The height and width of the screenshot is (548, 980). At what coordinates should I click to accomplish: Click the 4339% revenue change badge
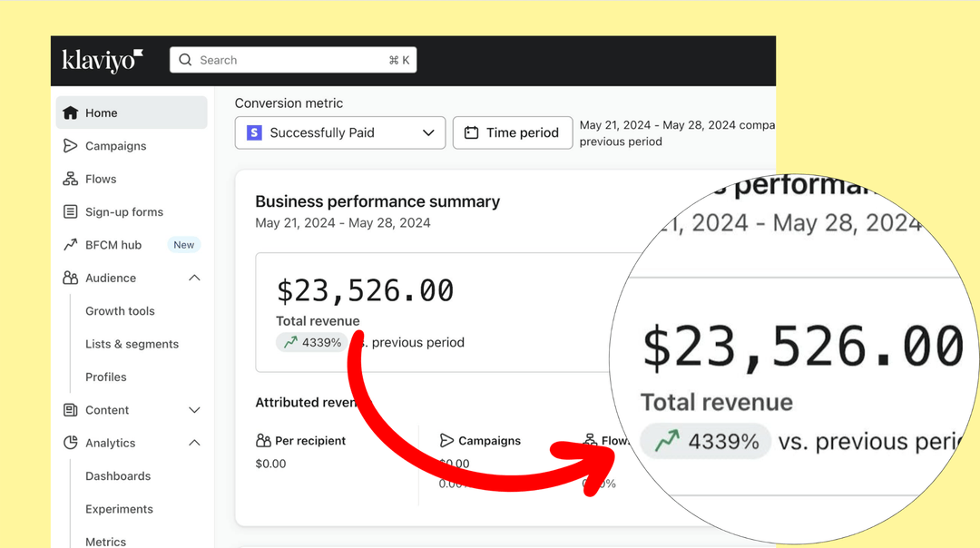click(x=312, y=342)
